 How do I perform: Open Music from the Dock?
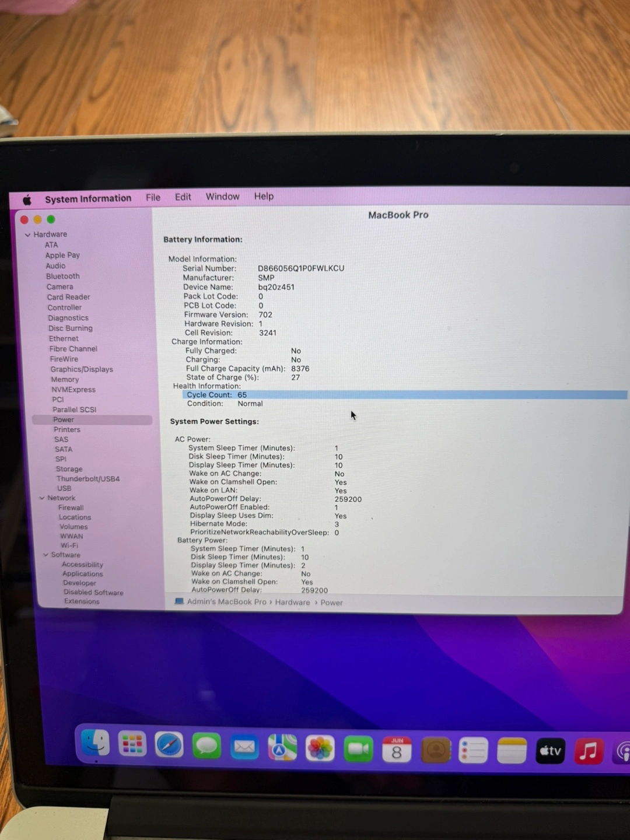[x=589, y=751]
